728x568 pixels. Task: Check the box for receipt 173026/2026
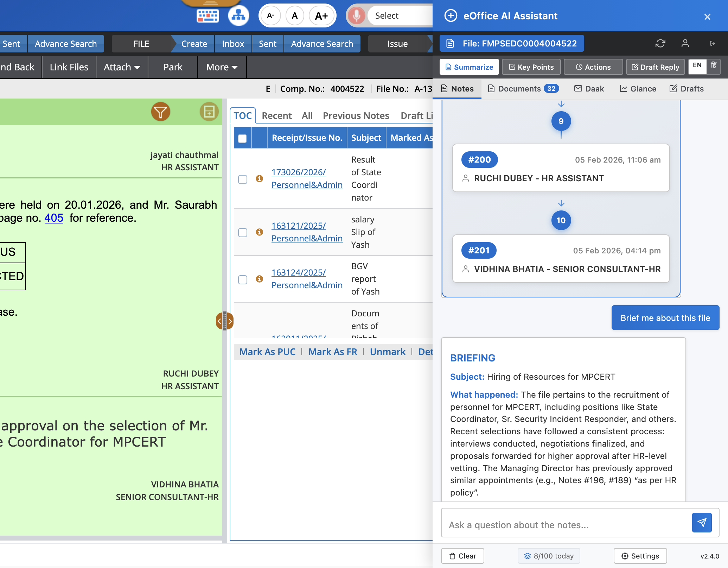tap(243, 179)
